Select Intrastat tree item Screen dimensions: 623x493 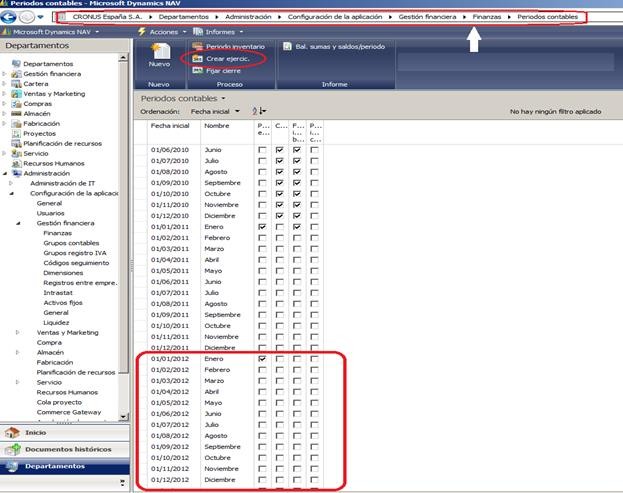(58, 292)
